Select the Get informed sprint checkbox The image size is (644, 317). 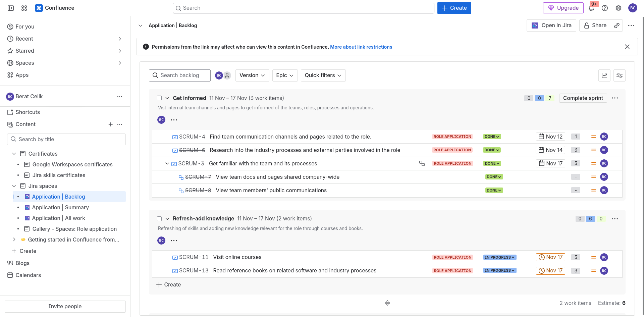pyautogui.click(x=159, y=98)
